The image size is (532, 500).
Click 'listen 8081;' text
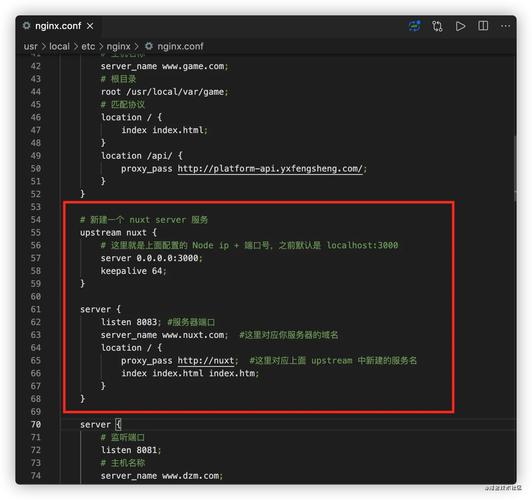131,450
